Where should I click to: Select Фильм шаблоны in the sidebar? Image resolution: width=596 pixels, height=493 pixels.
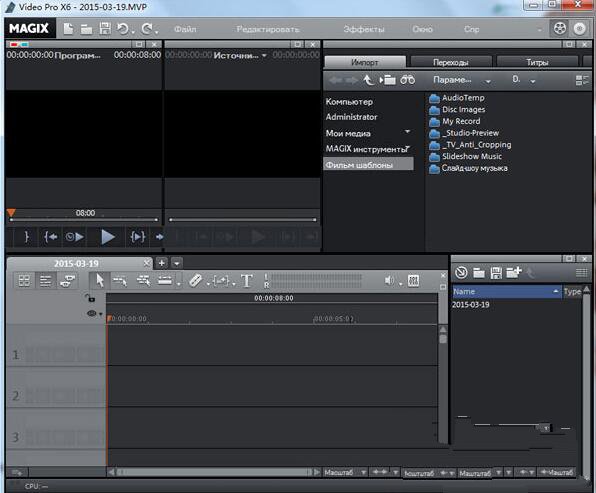368,165
